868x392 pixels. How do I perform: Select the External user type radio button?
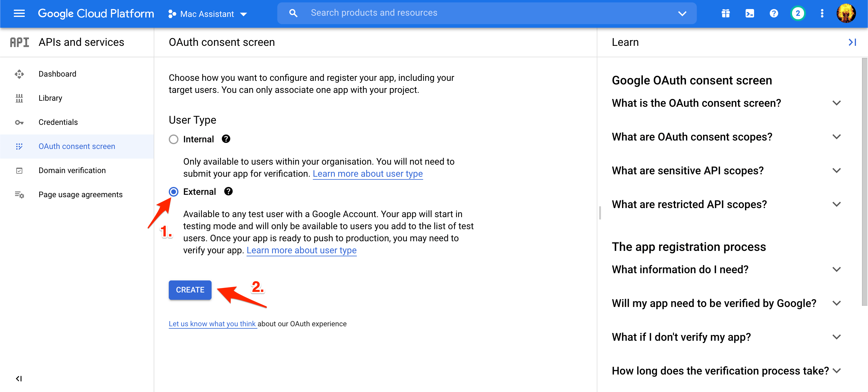tap(173, 191)
